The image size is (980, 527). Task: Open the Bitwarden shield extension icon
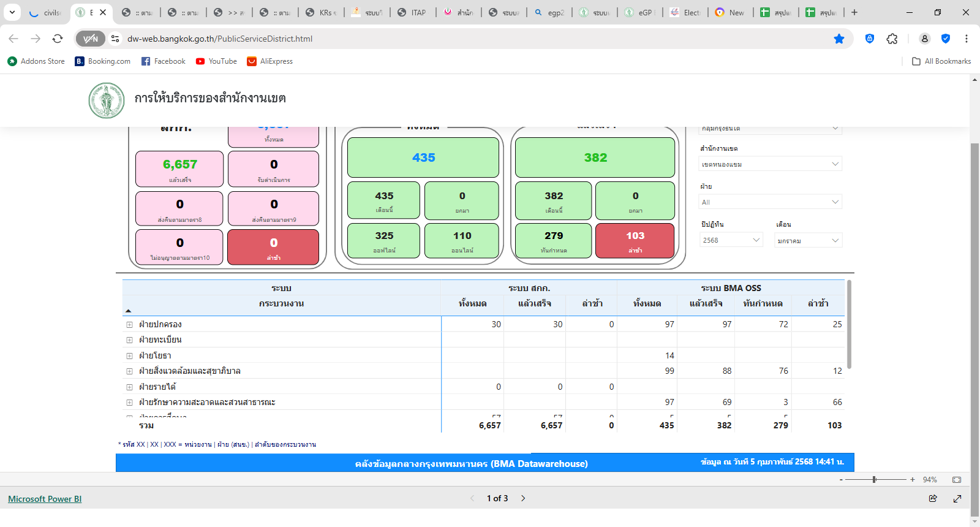870,39
